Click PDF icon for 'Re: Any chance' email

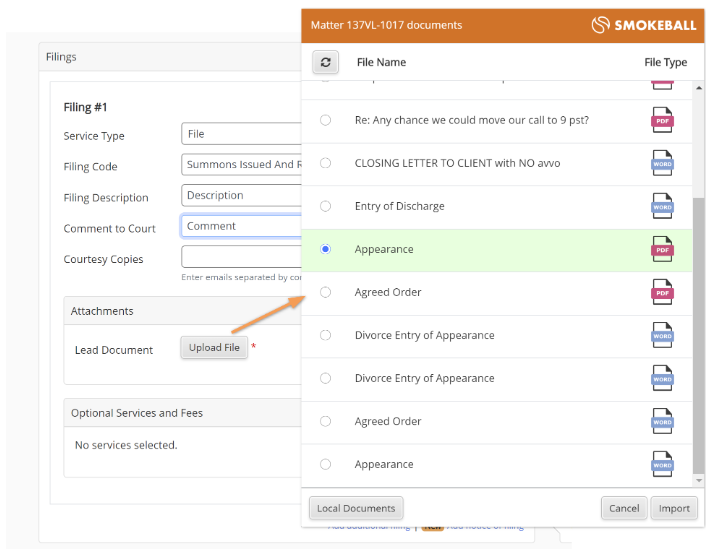coord(662,120)
